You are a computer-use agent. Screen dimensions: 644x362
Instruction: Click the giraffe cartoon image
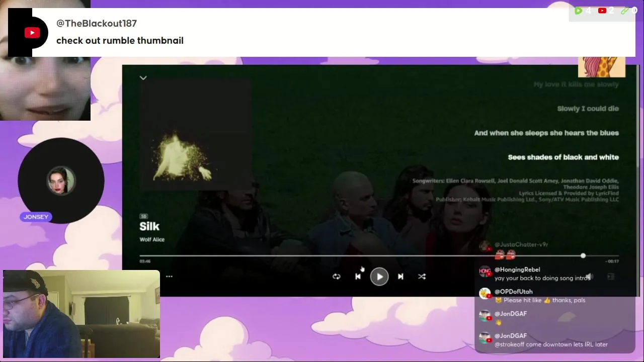[602, 67]
